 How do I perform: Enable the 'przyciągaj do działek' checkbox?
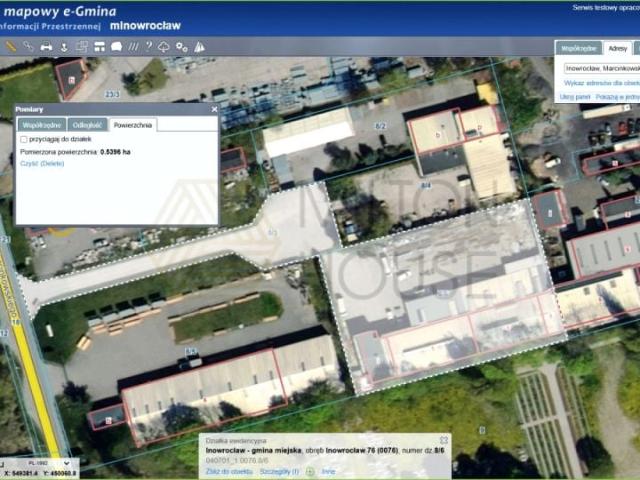(25, 139)
